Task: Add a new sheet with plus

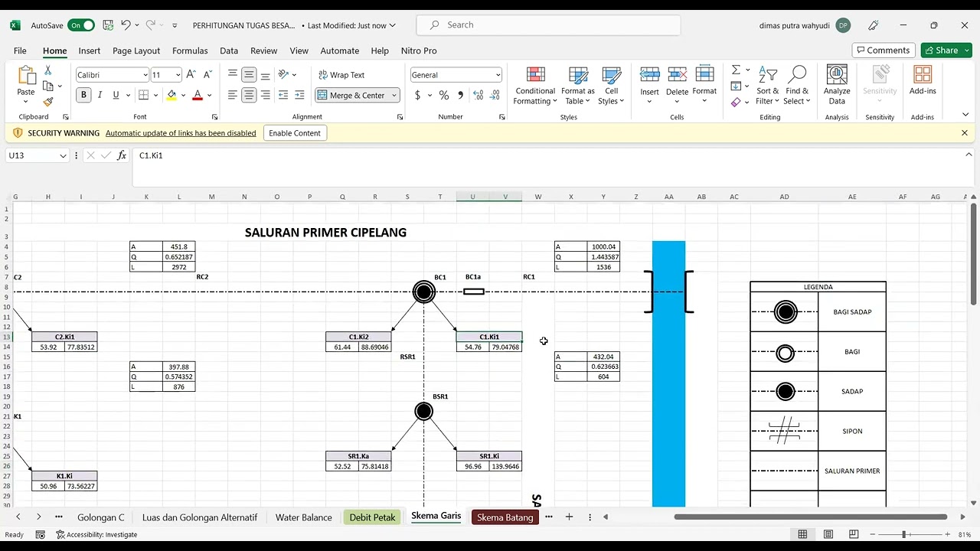Action: click(569, 517)
